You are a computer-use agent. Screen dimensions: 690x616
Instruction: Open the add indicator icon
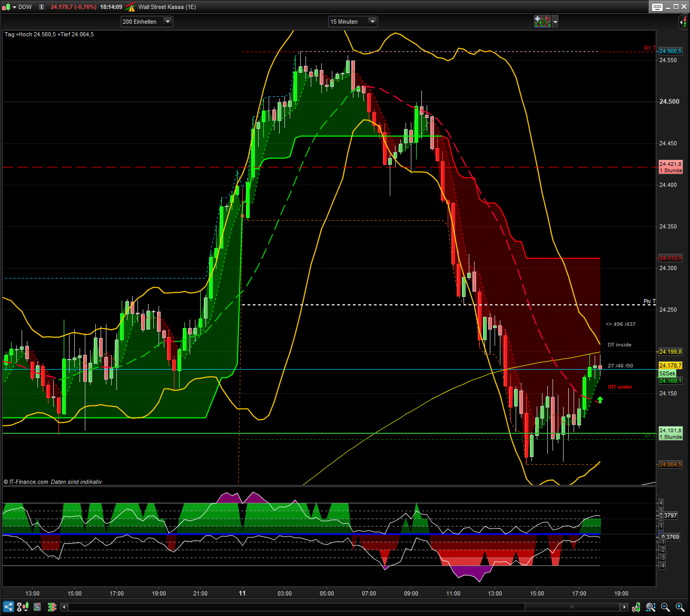pyautogui.click(x=542, y=22)
